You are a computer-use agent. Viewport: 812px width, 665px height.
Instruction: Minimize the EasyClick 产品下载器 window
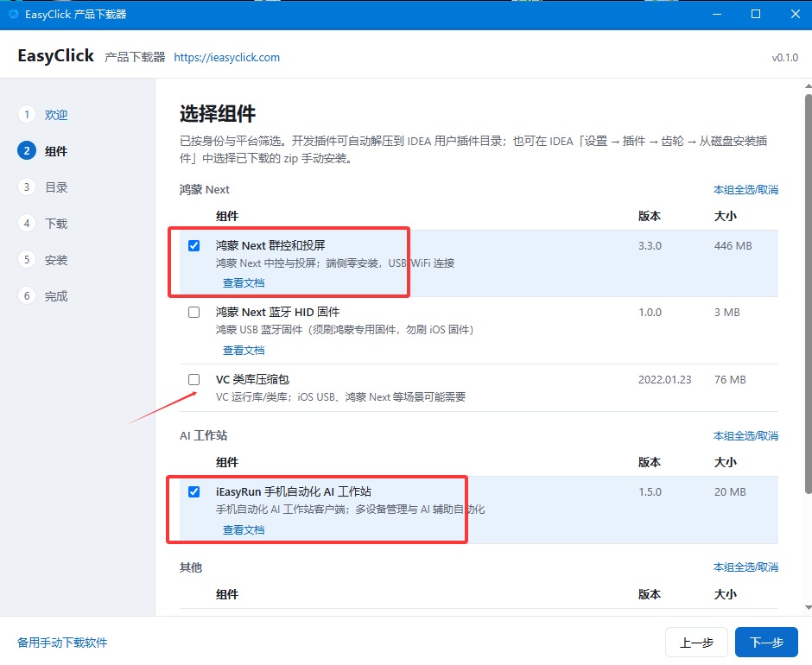coord(717,14)
